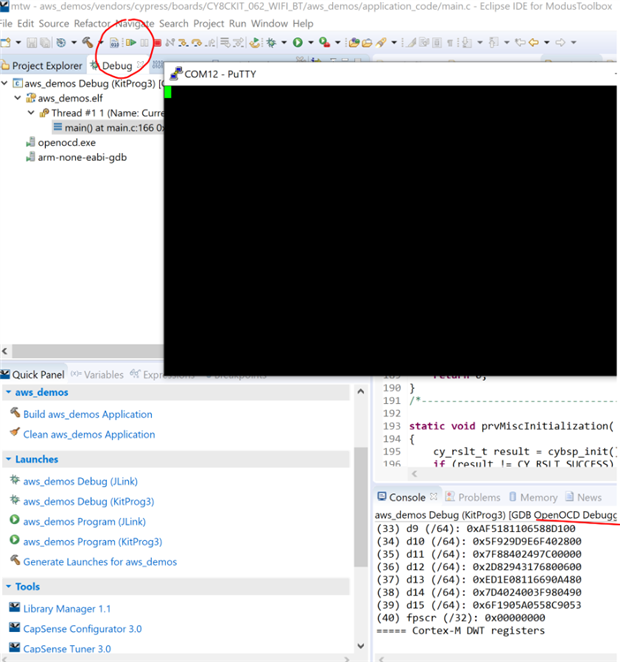Click the Library Manager 1.1 icon

pyautogui.click(x=14, y=608)
